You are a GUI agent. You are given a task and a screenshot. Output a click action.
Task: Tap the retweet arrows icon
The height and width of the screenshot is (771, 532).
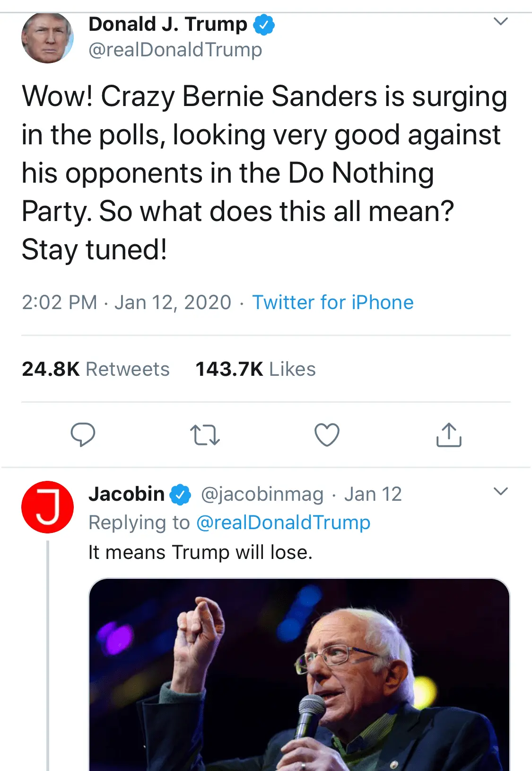click(x=205, y=435)
